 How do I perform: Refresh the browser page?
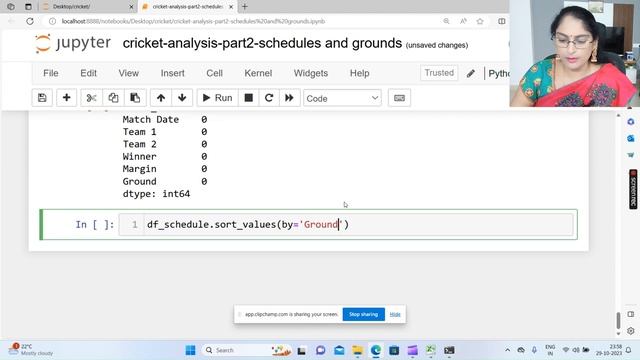(30, 21)
